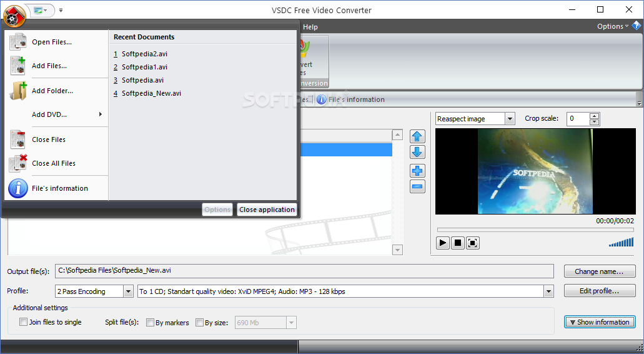Select the Add Folder... menu entry
This screenshot has height=354, width=644.
click(57, 91)
